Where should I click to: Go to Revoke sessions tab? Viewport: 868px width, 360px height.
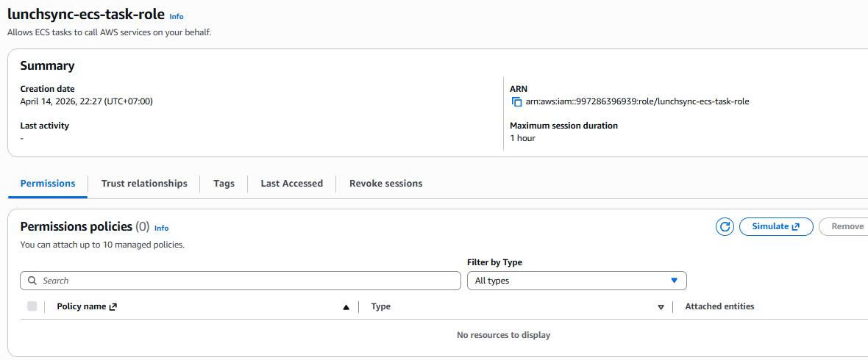[x=385, y=184]
